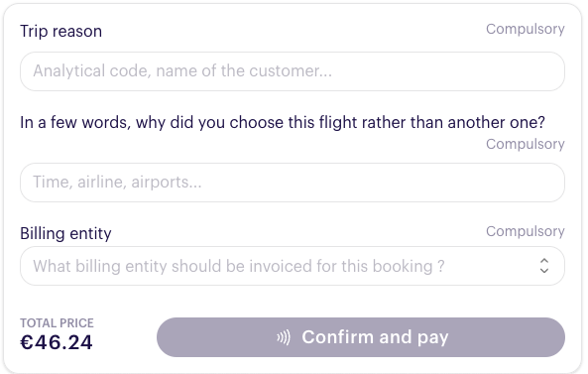
Task: Click the contactless wave icon on Confirm and pay
Action: [284, 337]
